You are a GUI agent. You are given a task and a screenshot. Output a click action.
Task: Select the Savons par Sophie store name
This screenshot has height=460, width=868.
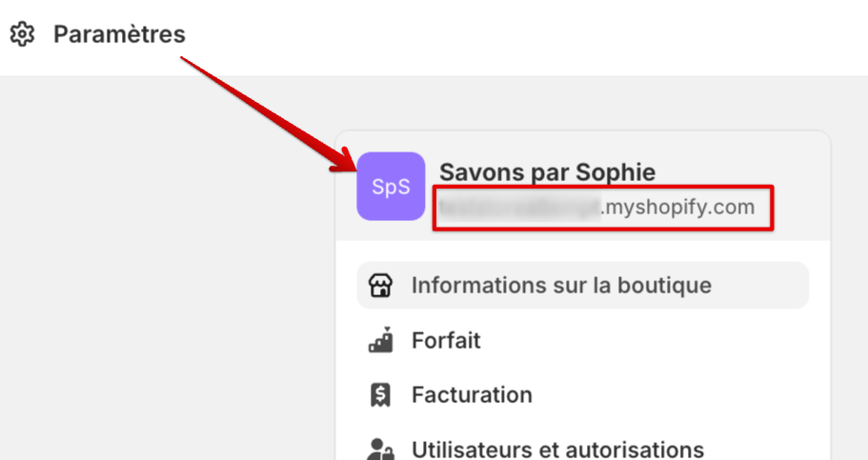[x=547, y=172]
